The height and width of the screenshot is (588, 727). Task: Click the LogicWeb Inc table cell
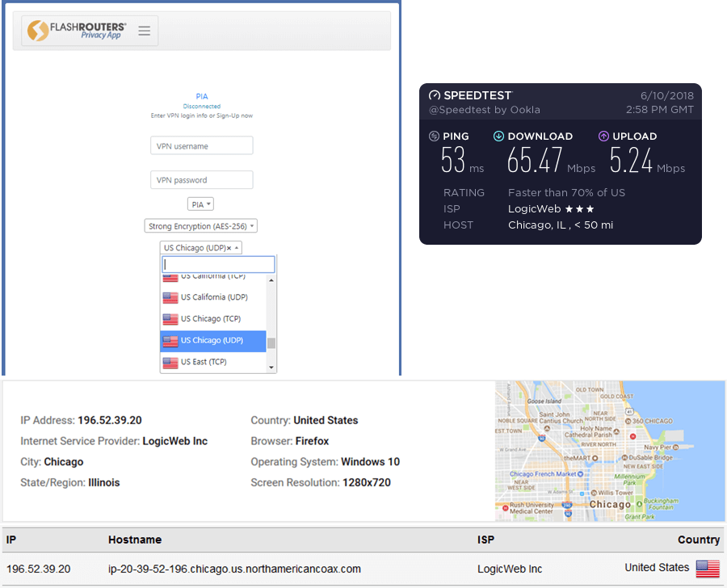click(x=510, y=569)
